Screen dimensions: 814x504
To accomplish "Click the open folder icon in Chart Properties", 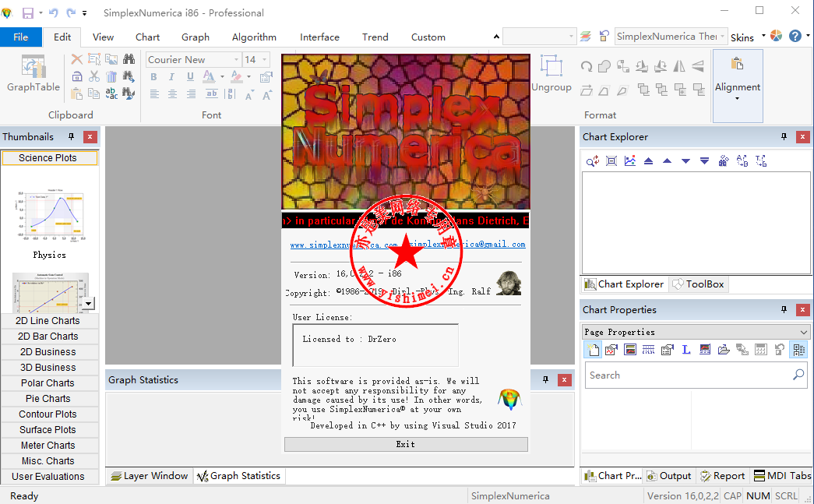I will tap(723, 349).
